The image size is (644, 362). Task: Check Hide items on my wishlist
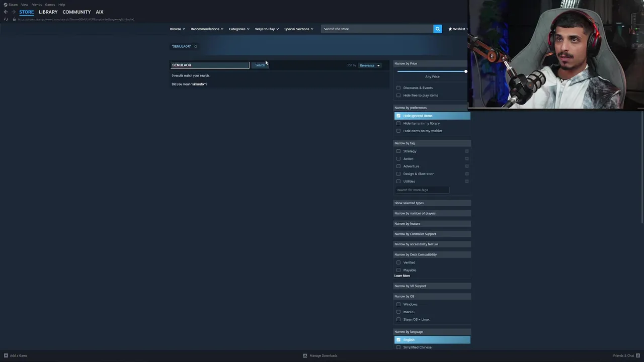click(x=398, y=131)
